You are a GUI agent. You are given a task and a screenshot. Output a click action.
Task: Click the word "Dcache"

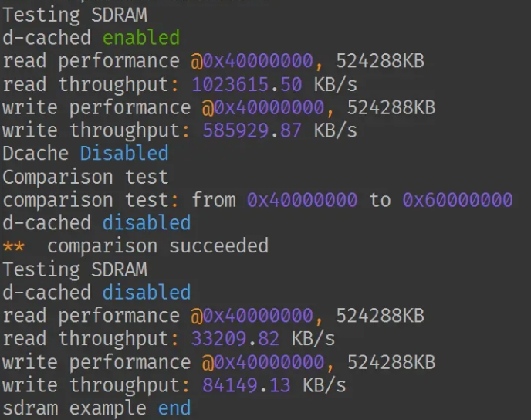tap(36, 154)
